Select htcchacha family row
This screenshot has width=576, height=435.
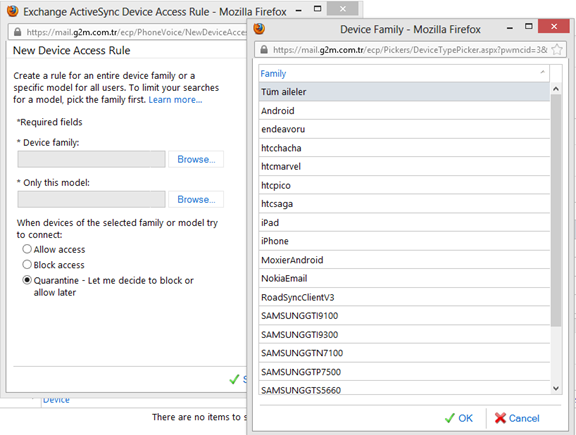tap(404, 148)
